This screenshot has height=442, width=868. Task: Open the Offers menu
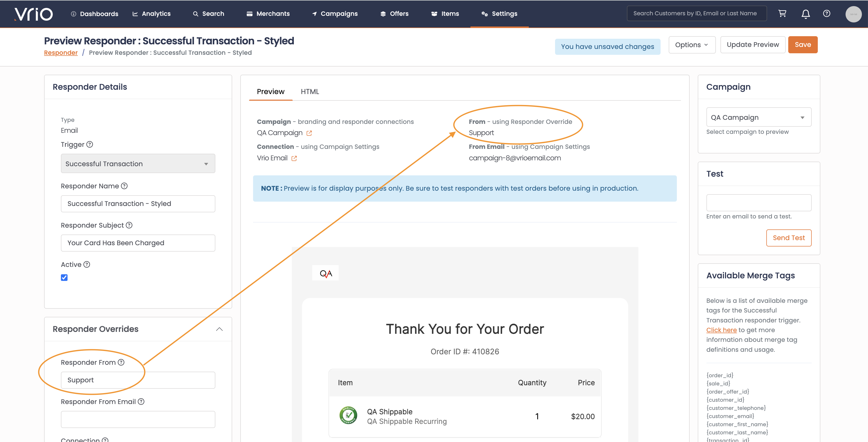394,14
